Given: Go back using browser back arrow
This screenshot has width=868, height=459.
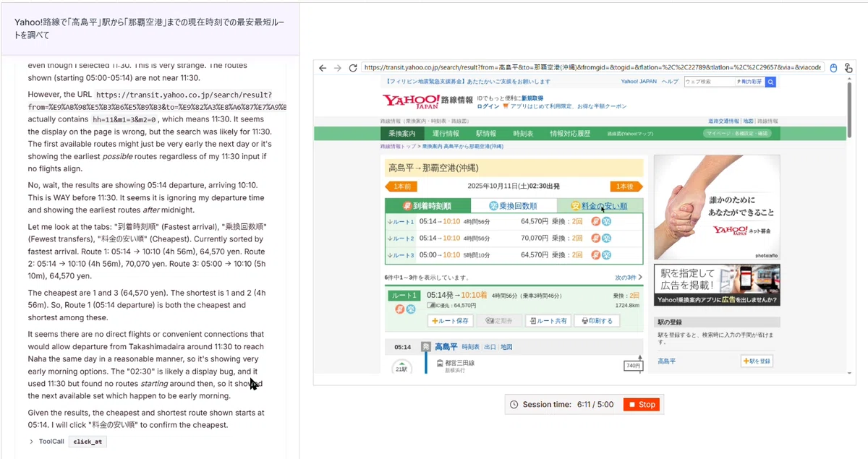Looking at the screenshot, I should coord(323,68).
